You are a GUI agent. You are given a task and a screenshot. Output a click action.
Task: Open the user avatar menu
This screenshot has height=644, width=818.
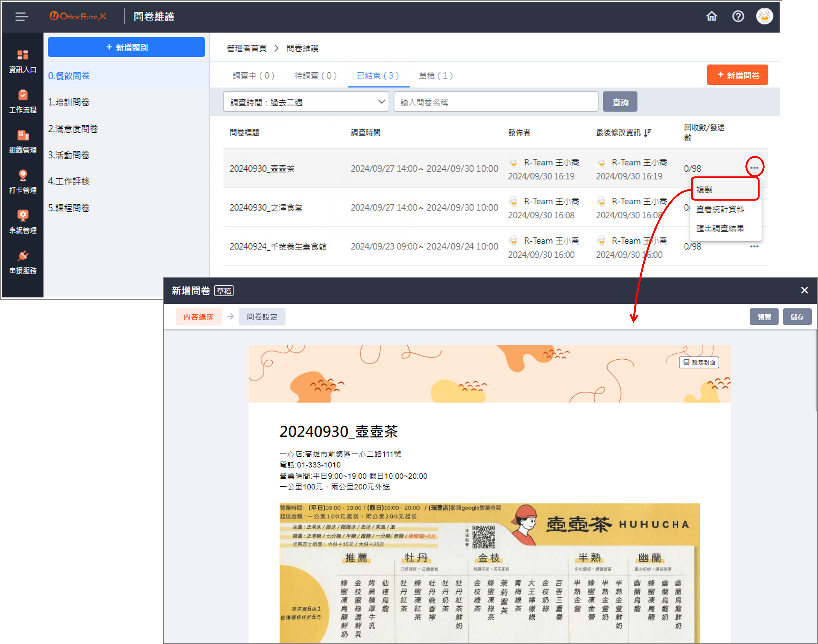pyautogui.click(x=764, y=16)
